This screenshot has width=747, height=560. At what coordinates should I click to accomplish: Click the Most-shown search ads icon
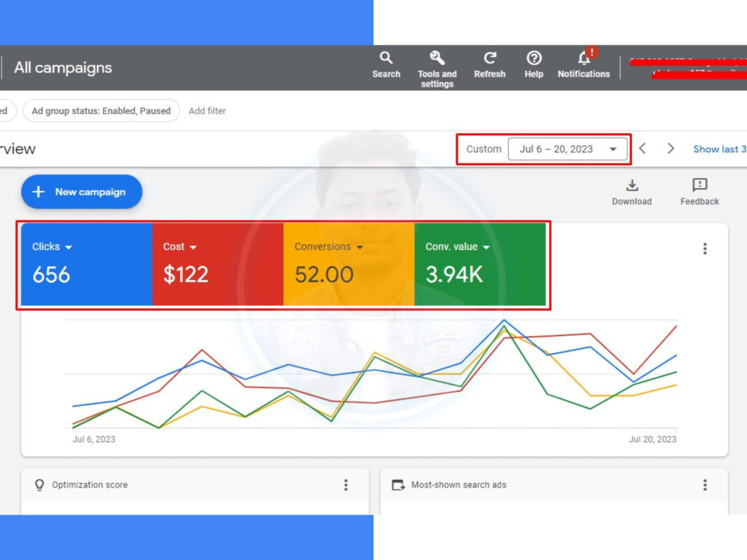point(398,485)
